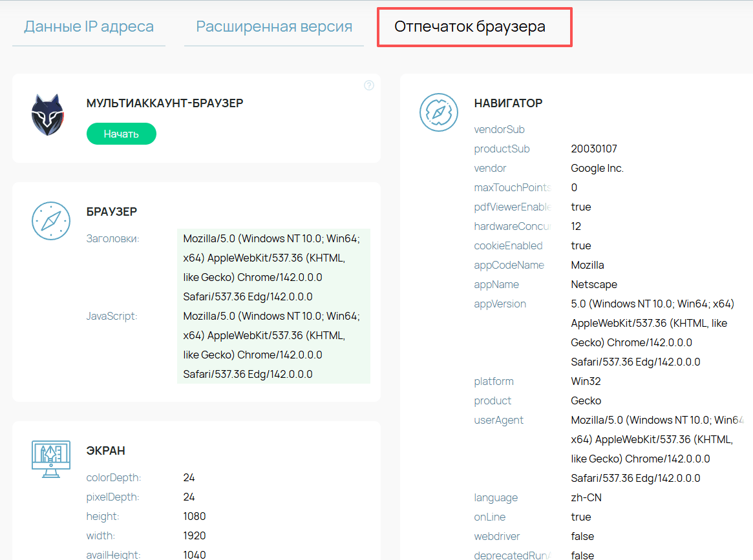Click the pixelDepth: label
The width and height of the screenshot is (753, 560).
coord(112,497)
